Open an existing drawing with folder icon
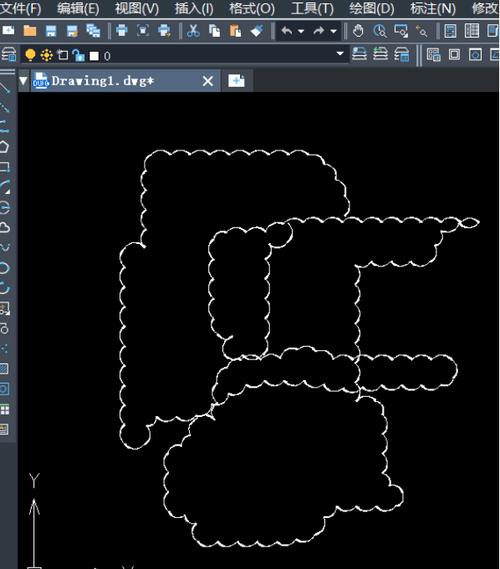This screenshot has width=500, height=569. point(30,31)
